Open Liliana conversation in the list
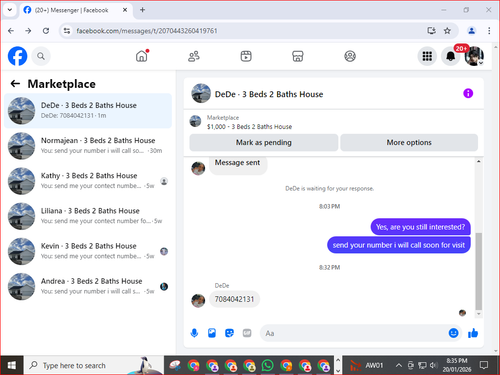 (88, 216)
